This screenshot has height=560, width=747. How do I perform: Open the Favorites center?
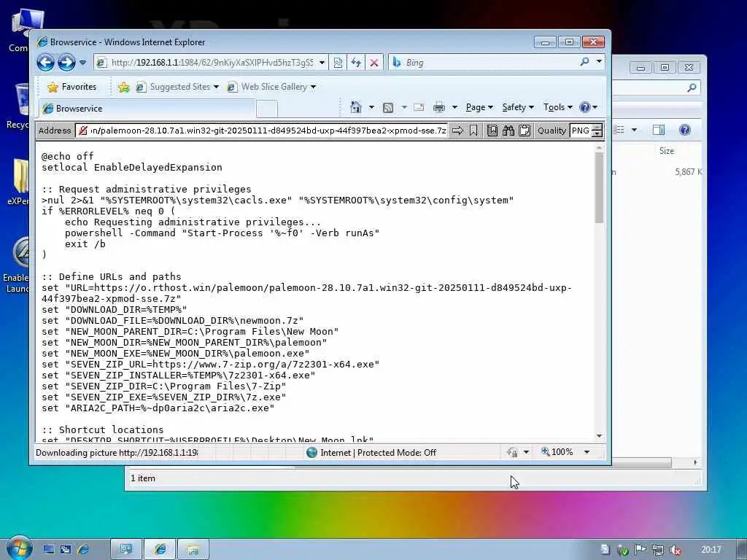[x=72, y=87]
